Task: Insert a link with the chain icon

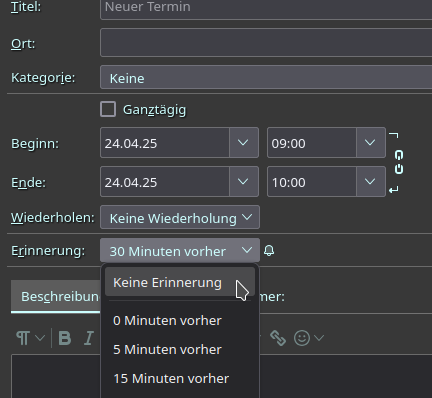Action: [278, 338]
